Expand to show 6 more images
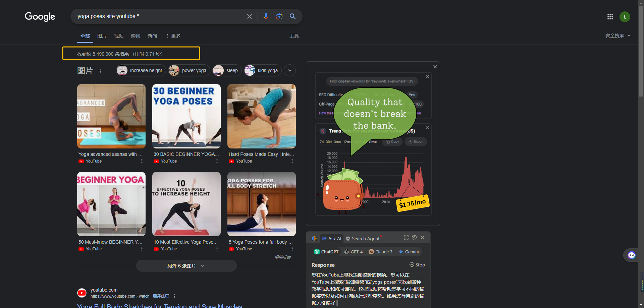 pos(186,266)
